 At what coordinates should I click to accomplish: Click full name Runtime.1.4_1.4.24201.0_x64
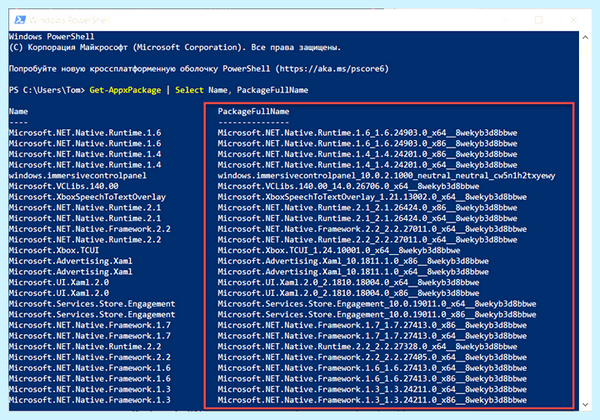[x=367, y=165]
